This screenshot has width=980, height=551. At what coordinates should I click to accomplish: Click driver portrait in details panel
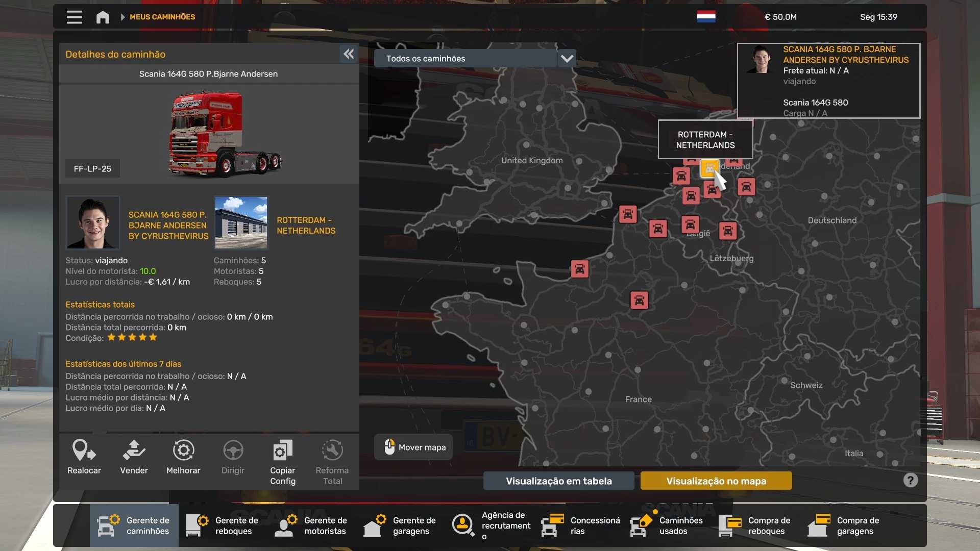point(92,222)
